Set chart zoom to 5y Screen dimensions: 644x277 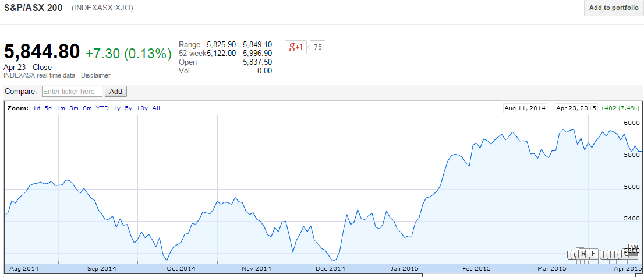129,108
